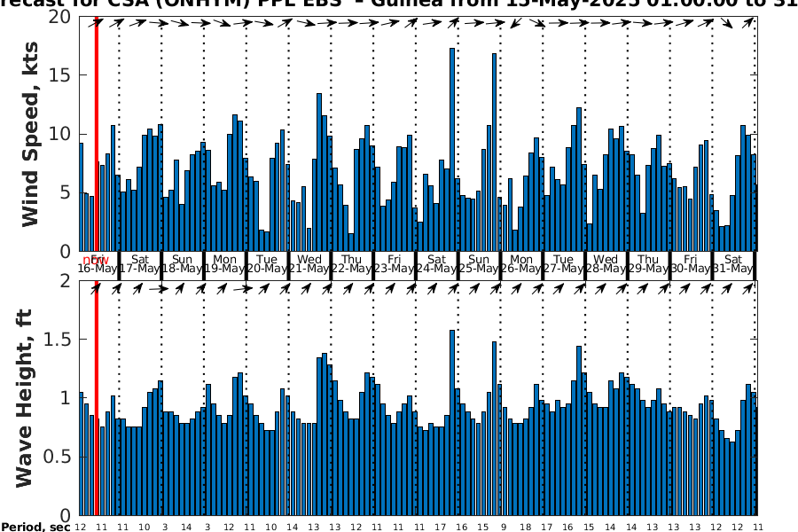Click the tall wind speed bar on Sun 25-May
This screenshot has width=798, height=532.
[x=494, y=153]
